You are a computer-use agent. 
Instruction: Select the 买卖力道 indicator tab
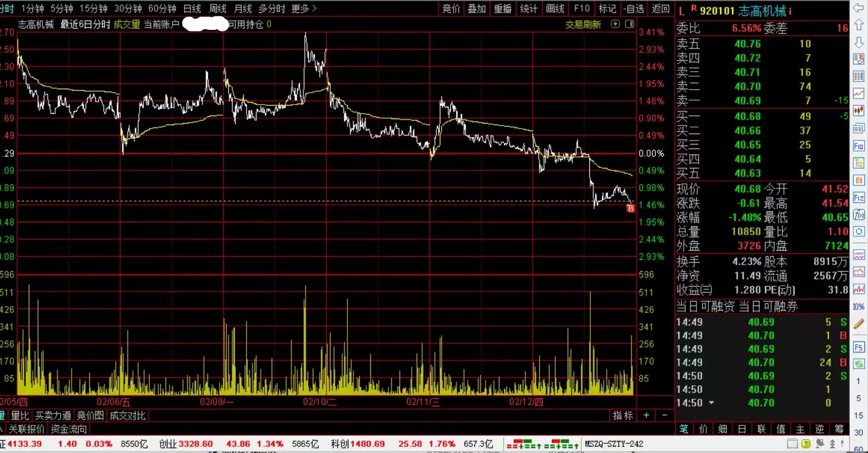pyautogui.click(x=53, y=416)
